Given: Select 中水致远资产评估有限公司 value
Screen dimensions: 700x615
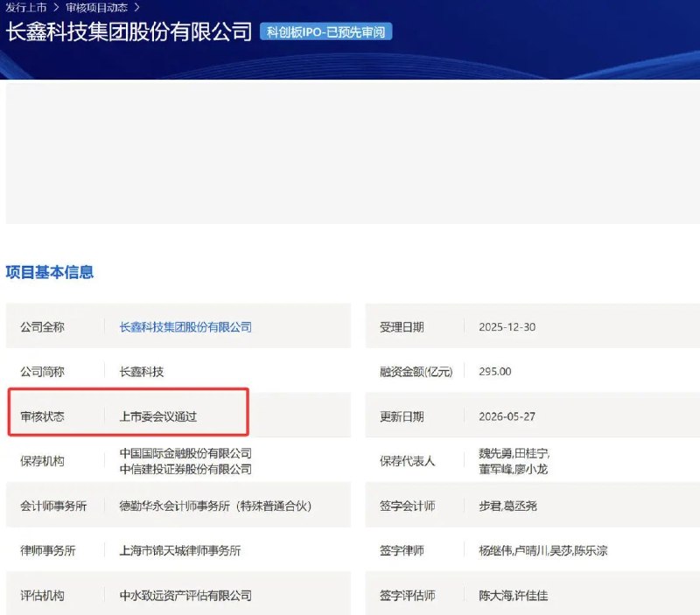Looking at the screenshot, I should pos(185,596).
